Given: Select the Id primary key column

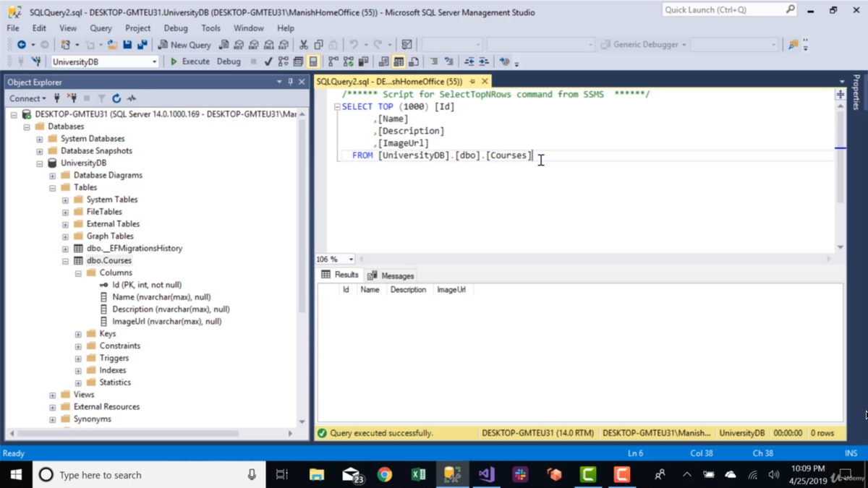Looking at the screenshot, I should pos(147,285).
